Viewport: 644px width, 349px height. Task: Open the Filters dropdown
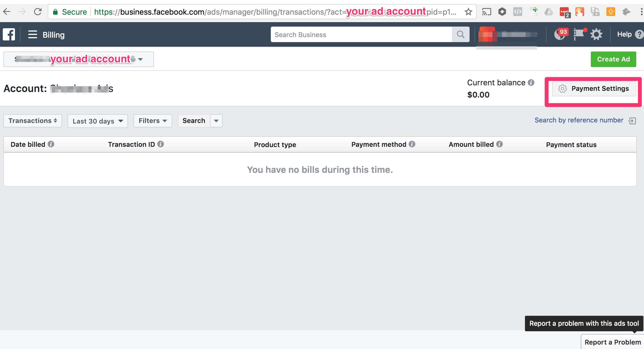point(153,121)
